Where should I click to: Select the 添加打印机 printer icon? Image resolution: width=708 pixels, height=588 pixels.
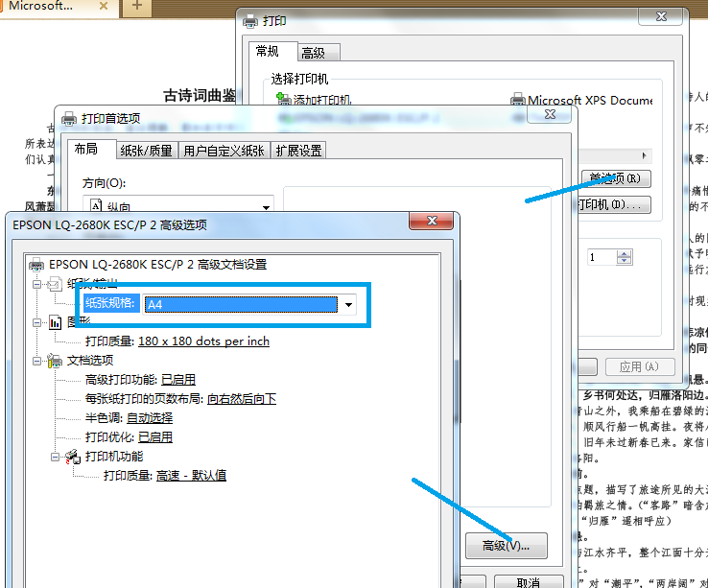tap(283, 100)
